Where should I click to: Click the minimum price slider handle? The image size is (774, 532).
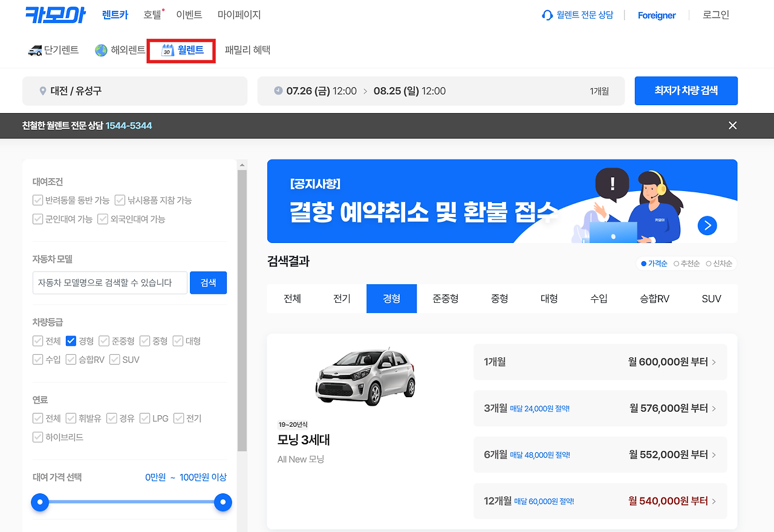click(40, 502)
